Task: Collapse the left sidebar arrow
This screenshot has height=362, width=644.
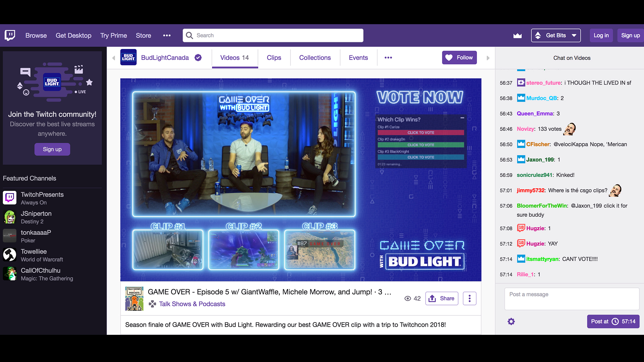Action: pos(114,58)
